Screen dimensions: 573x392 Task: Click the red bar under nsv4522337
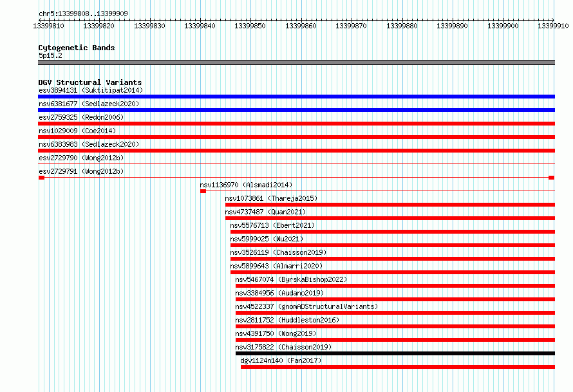click(395, 313)
